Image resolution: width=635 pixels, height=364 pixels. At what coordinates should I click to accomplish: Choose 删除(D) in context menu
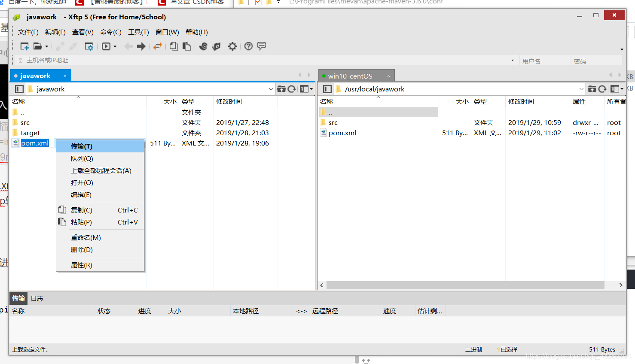pyautogui.click(x=100, y=249)
